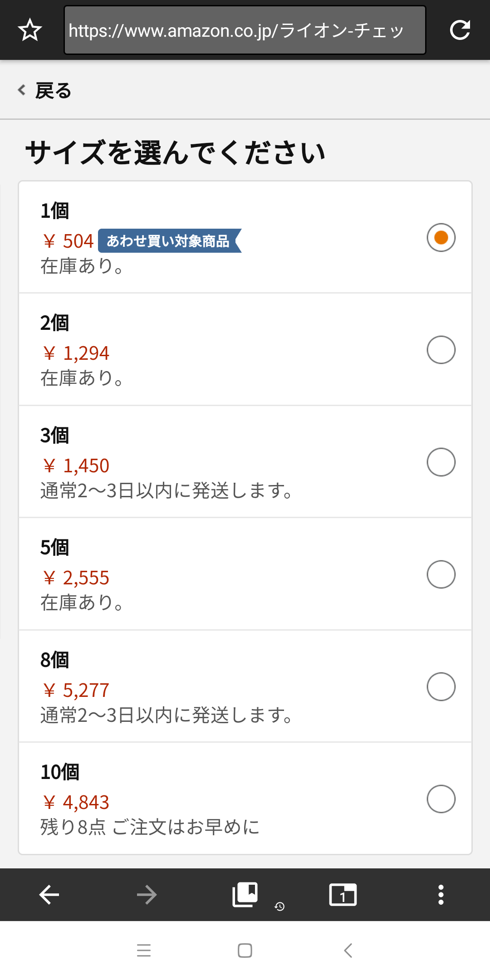Choose the 5個 option for ¥2,555
The width and height of the screenshot is (490, 980).
[x=245, y=574]
